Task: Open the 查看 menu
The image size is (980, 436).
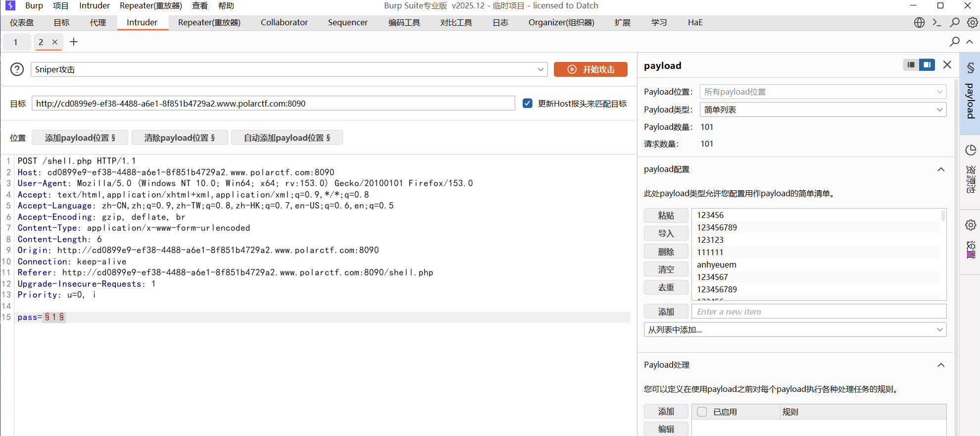Action: pos(200,5)
